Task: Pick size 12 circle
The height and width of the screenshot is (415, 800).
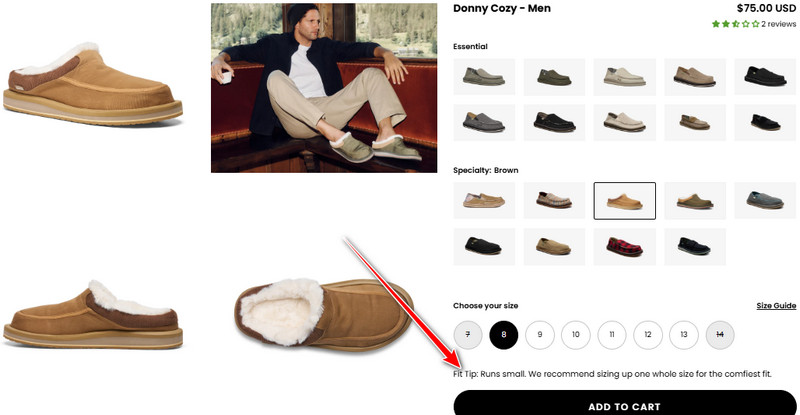Action: pos(648,335)
